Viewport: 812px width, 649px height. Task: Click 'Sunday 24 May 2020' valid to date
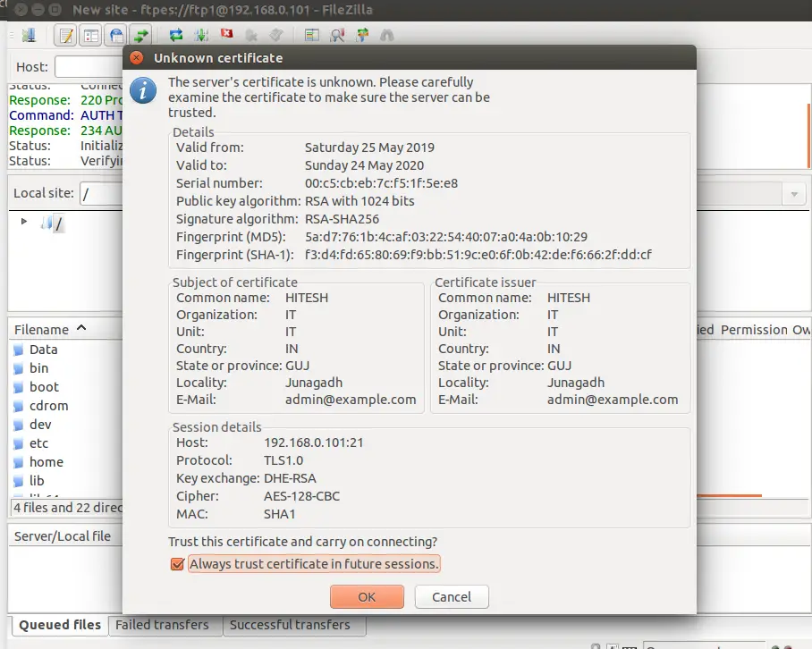click(364, 165)
